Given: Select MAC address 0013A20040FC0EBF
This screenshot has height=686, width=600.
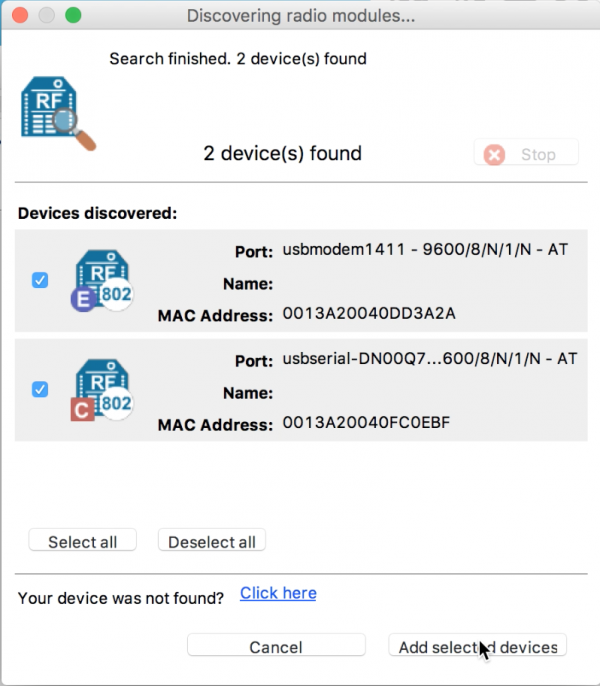Looking at the screenshot, I should point(367,424).
